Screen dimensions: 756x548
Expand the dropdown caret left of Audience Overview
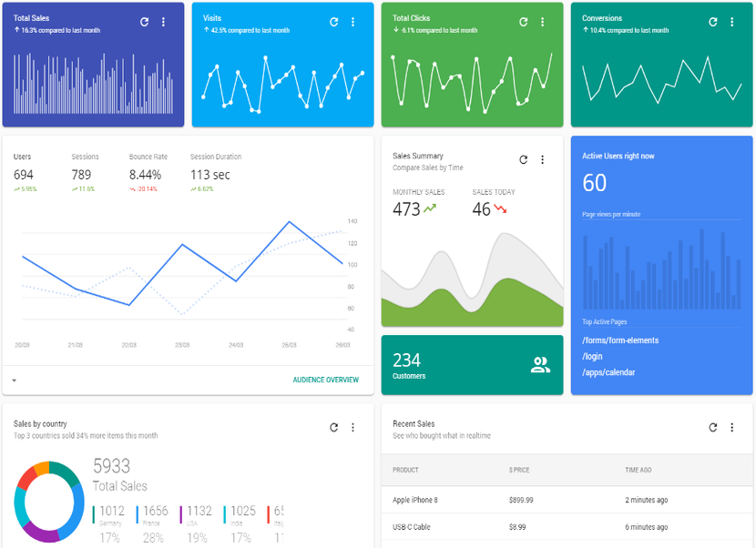pyautogui.click(x=15, y=381)
